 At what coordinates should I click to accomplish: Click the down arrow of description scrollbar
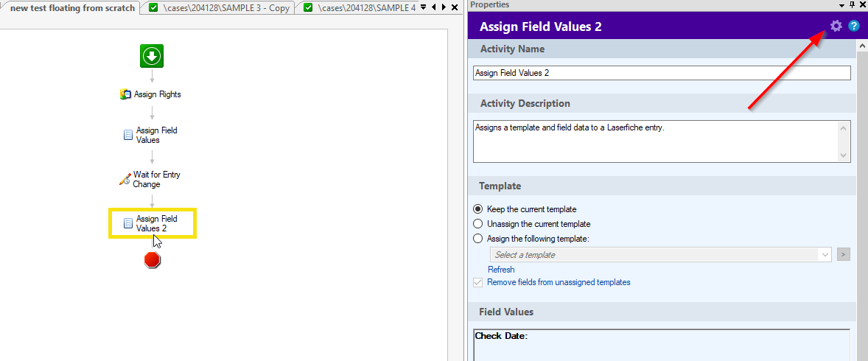[844, 156]
